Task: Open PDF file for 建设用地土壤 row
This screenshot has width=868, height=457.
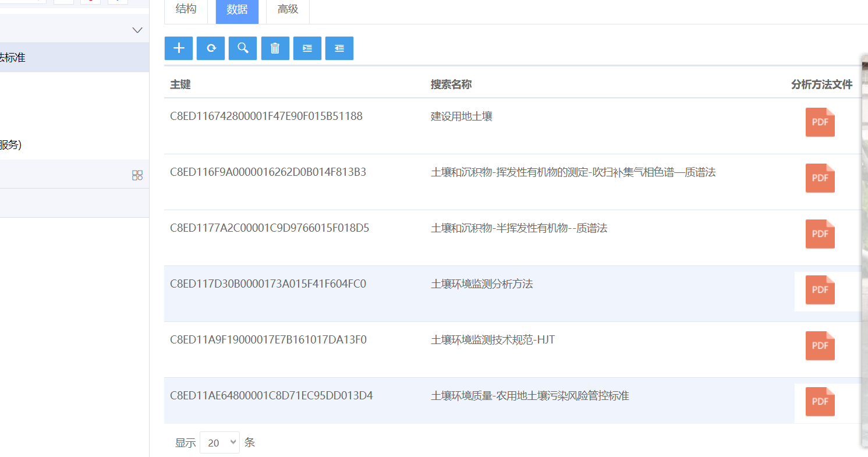Action: click(820, 122)
